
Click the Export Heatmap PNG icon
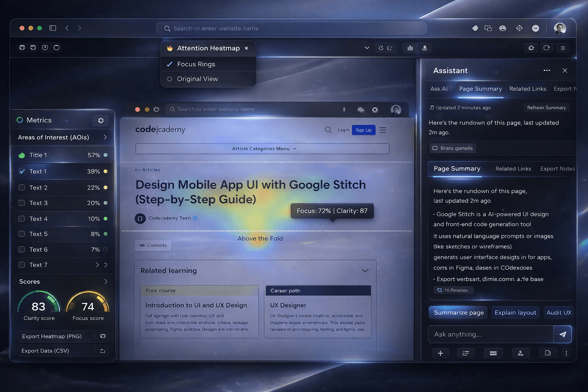point(103,336)
